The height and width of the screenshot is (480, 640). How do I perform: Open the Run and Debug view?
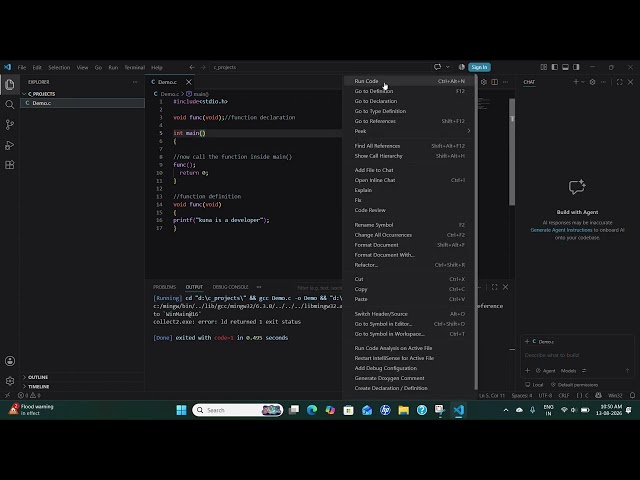coord(10,145)
